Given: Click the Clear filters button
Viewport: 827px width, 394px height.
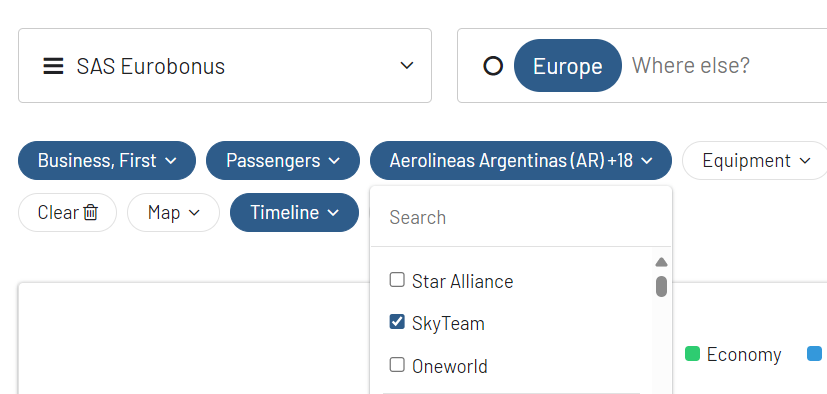Looking at the screenshot, I should (x=67, y=213).
